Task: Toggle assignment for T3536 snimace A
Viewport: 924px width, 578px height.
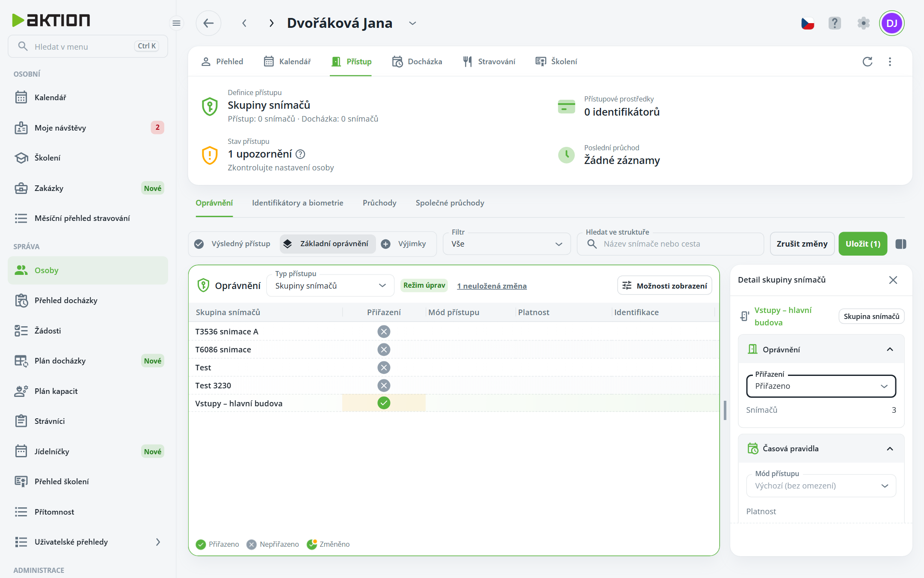Action: [x=384, y=331]
